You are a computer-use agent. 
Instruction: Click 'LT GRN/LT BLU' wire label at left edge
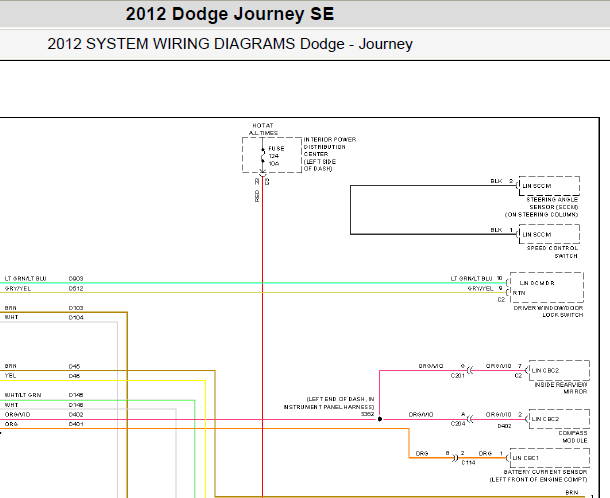tap(25, 279)
